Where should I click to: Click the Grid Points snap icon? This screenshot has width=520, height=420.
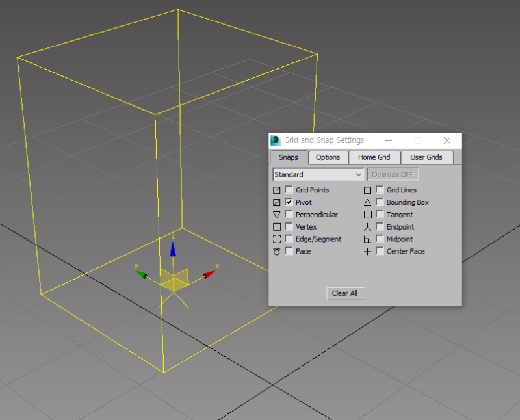point(276,190)
